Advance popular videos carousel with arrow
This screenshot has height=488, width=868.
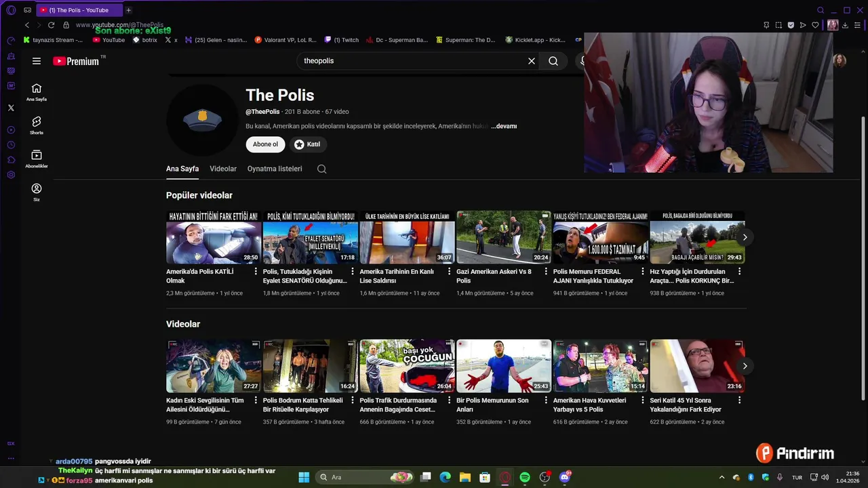[745, 237]
